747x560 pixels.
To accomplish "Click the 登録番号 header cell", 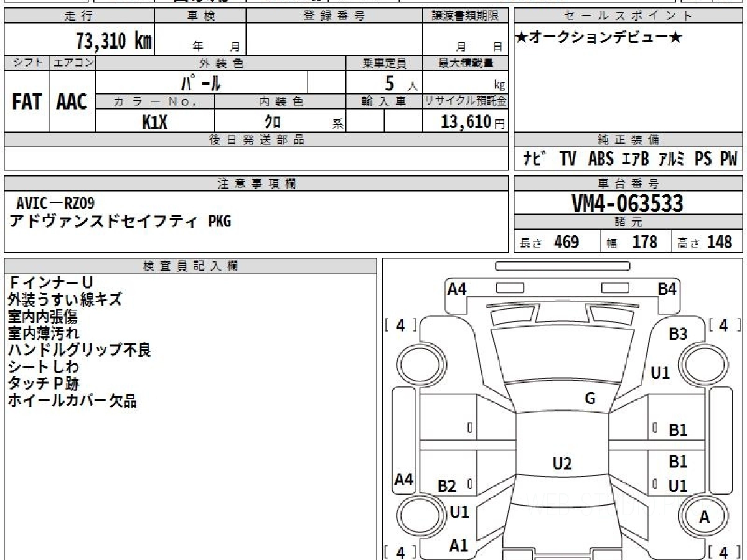I will click(334, 17).
